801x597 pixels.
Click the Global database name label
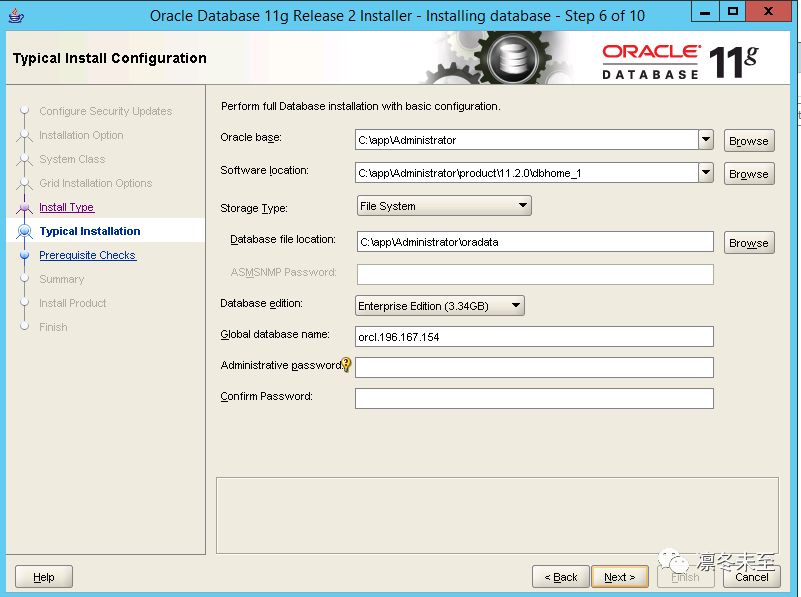tap(275, 335)
